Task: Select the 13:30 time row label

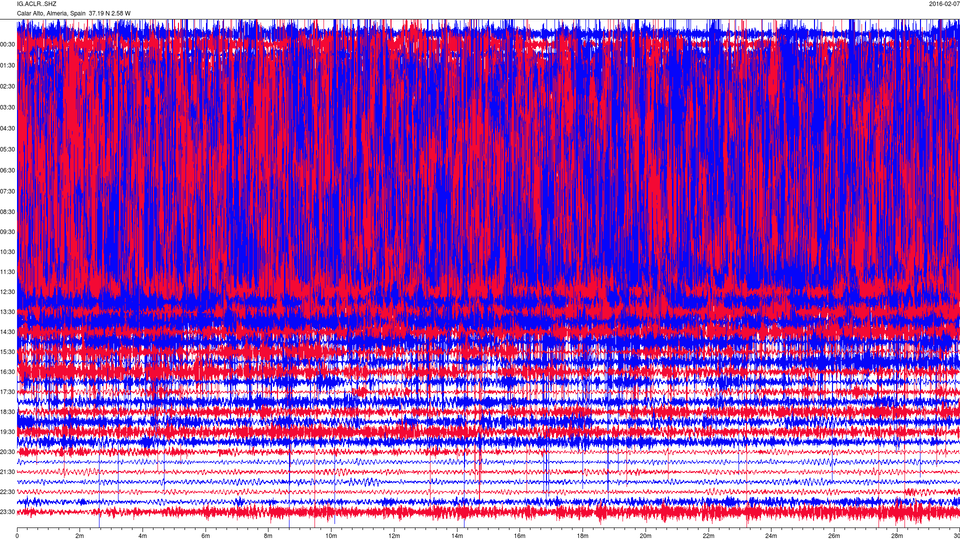Action: pyautogui.click(x=7, y=312)
